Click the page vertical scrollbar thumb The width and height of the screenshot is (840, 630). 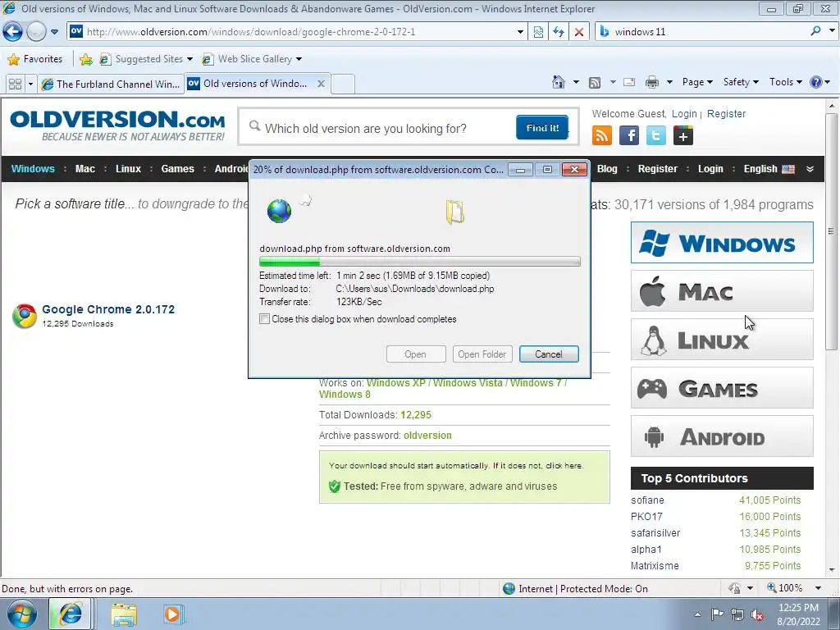pyautogui.click(x=831, y=231)
